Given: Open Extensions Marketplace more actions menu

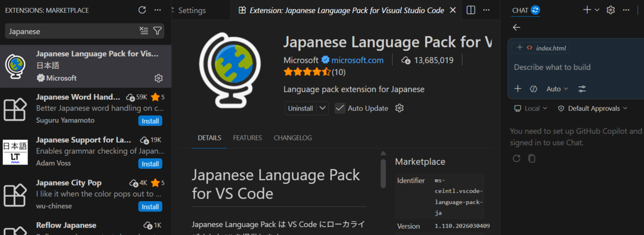Looking at the screenshot, I should (x=157, y=10).
